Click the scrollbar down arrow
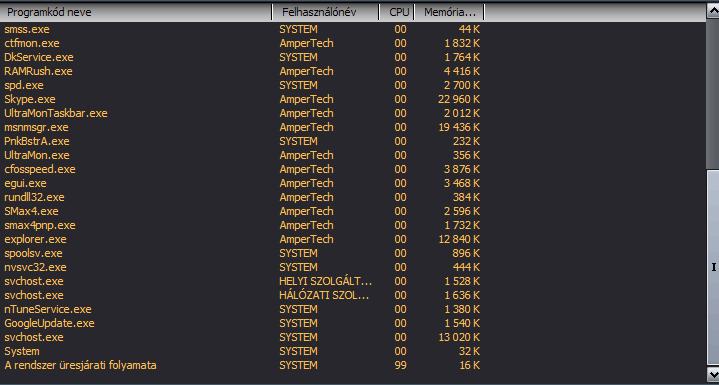The height and width of the screenshot is (385, 719). pyautogui.click(x=713, y=372)
